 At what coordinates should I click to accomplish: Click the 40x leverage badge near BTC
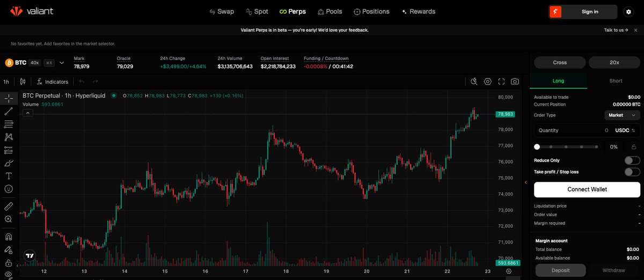(x=34, y=63)
